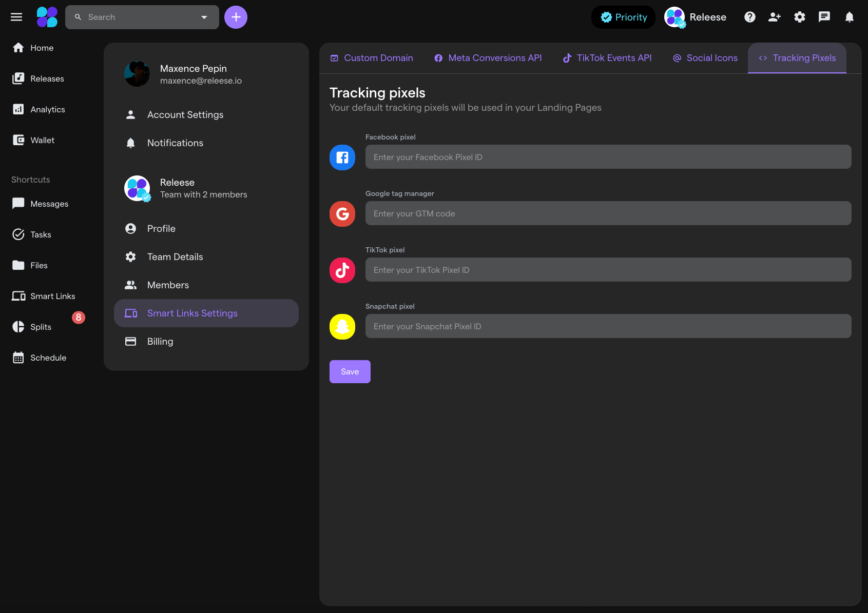Switch to Meta Conversions API tab
The height and width of the screenshot is (613, 868).
point(488,58)
